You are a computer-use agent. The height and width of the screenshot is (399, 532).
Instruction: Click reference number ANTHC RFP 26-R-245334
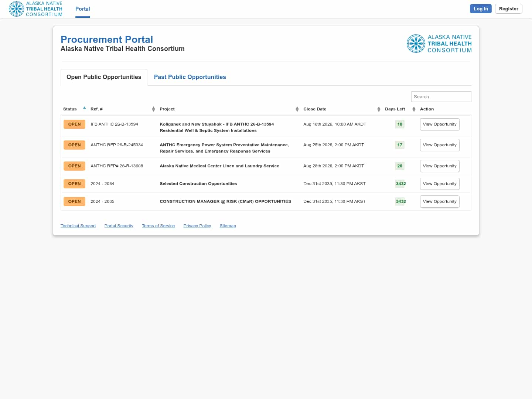tap(117, 145)
